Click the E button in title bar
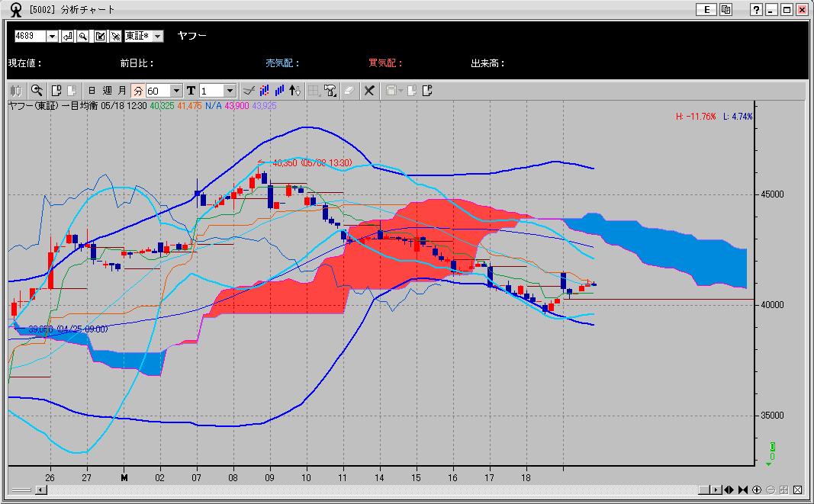The height and width of the screenshot is (504, 814). 706,9
